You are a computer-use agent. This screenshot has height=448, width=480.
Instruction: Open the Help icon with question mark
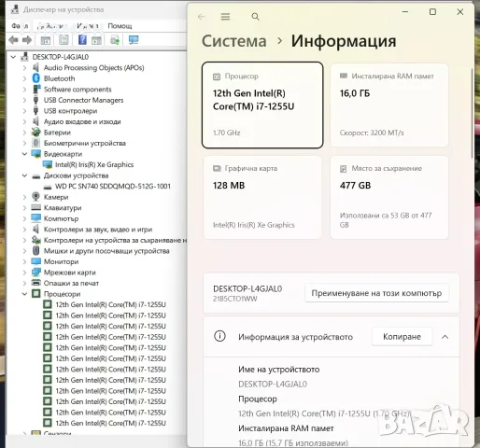point(82,40)
